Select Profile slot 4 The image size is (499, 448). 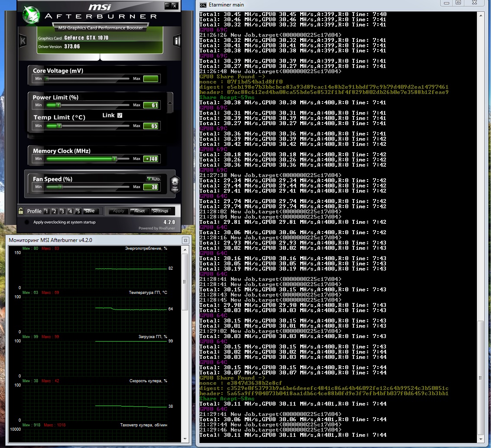pyautogui.click(x=70, y=211)
